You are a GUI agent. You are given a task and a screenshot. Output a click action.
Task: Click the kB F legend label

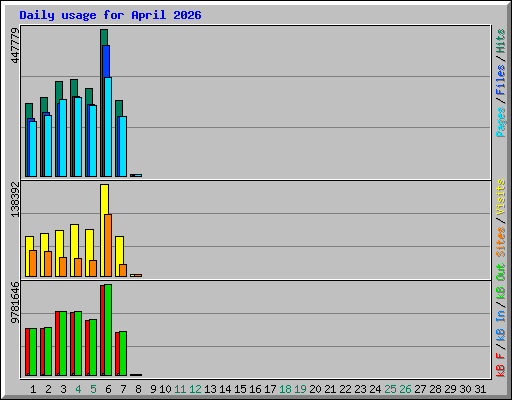coord(500,365)
